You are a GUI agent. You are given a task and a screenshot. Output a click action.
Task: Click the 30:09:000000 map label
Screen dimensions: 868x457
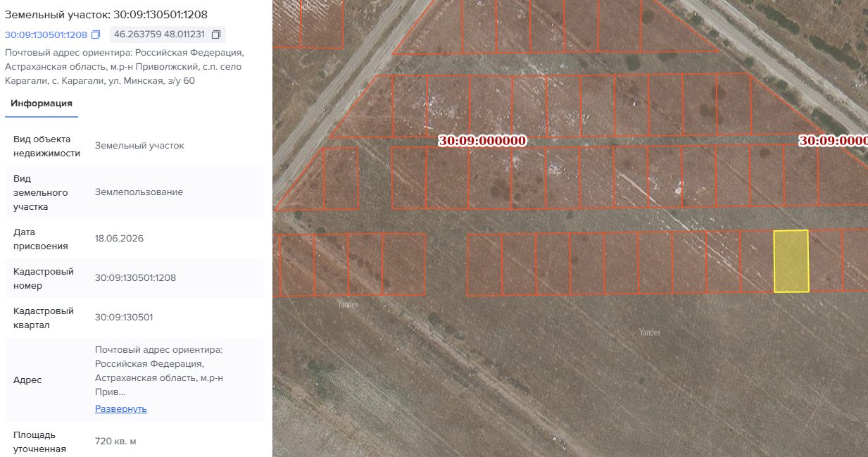pos(482,141)
